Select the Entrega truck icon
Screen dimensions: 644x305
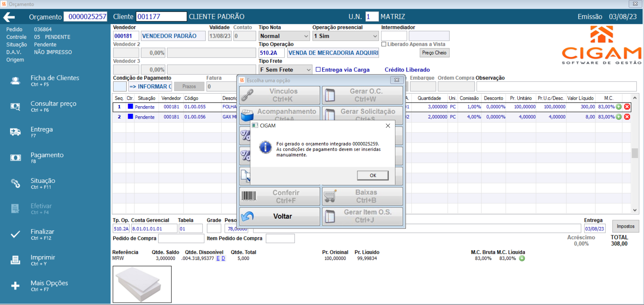coord(15,132)
